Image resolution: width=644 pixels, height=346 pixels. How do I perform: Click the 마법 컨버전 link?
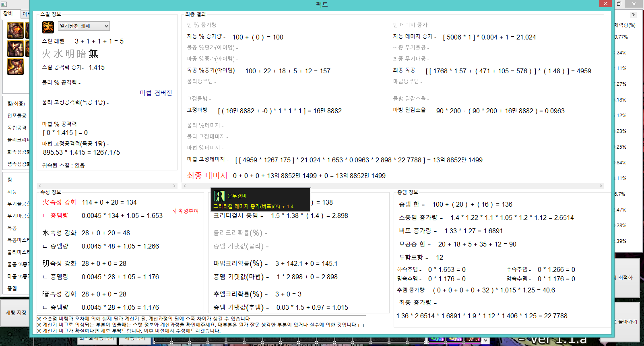[156, 93]
